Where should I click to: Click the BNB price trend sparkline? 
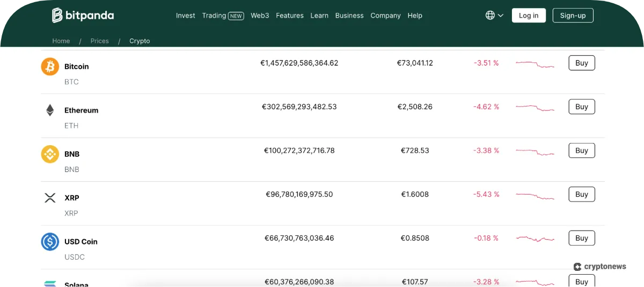coord(535,152)
